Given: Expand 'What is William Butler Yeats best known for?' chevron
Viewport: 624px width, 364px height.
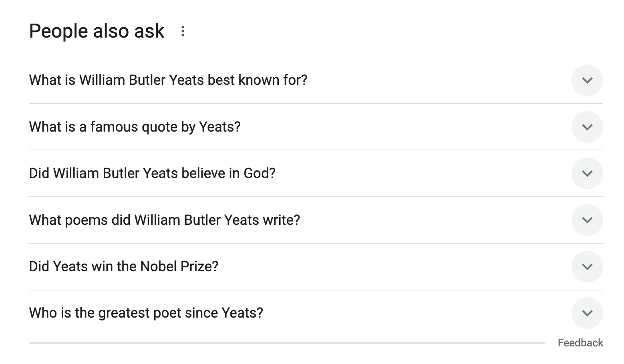Looking at the screenshot, I should click(x=587, y=80).
